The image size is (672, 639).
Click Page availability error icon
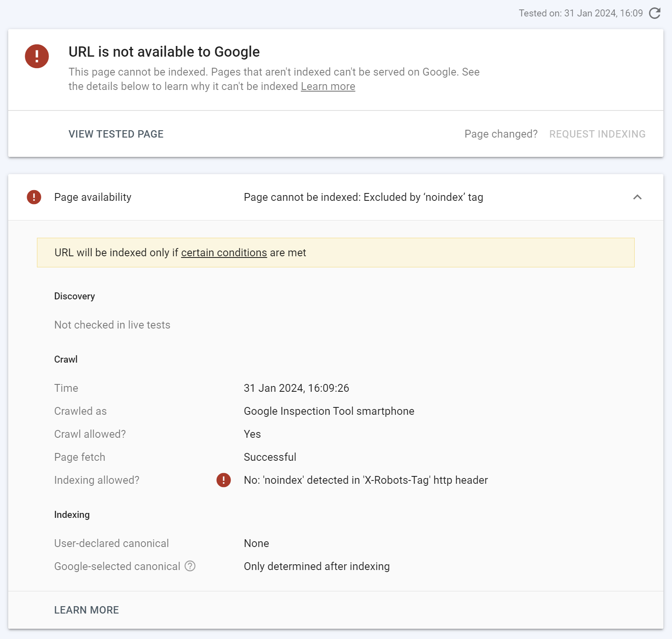pos(34,197)
